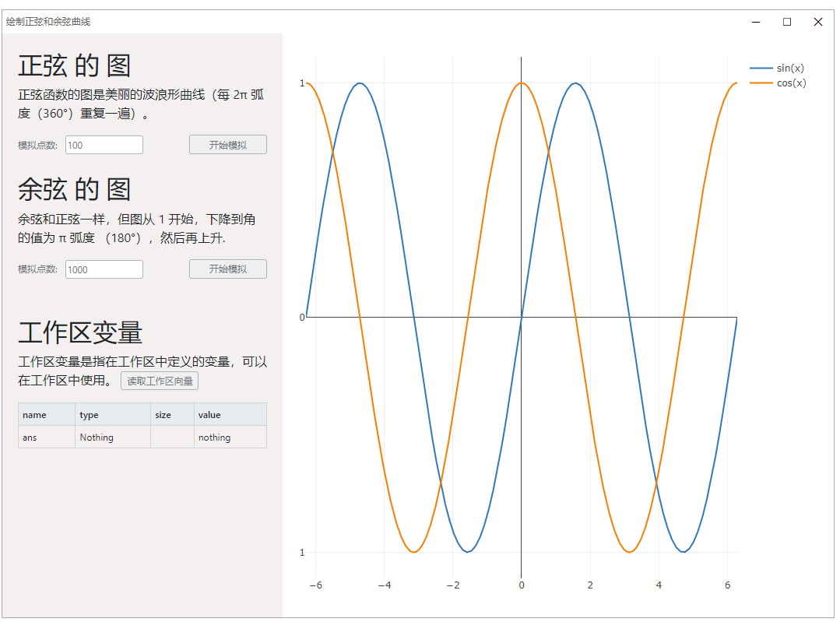Click the 模拟点数 label below the cosine description
The width and height of the screenshot is (840, 622).
37,269
